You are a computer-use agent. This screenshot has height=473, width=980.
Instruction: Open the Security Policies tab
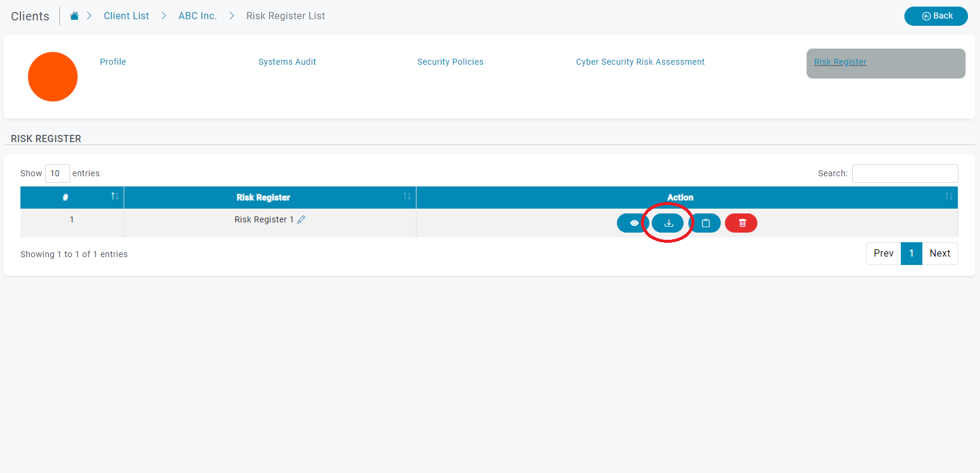(450, 62)
